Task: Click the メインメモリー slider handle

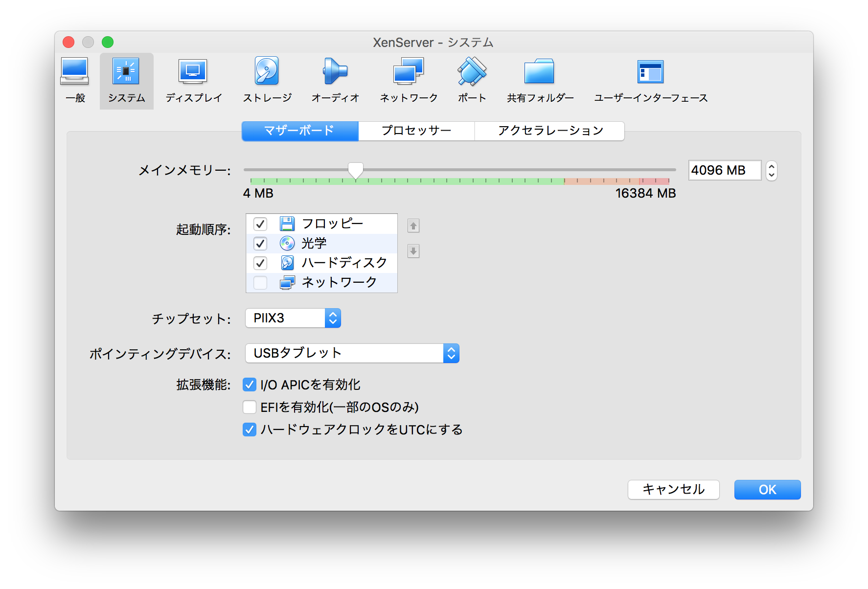Action: 356,171
